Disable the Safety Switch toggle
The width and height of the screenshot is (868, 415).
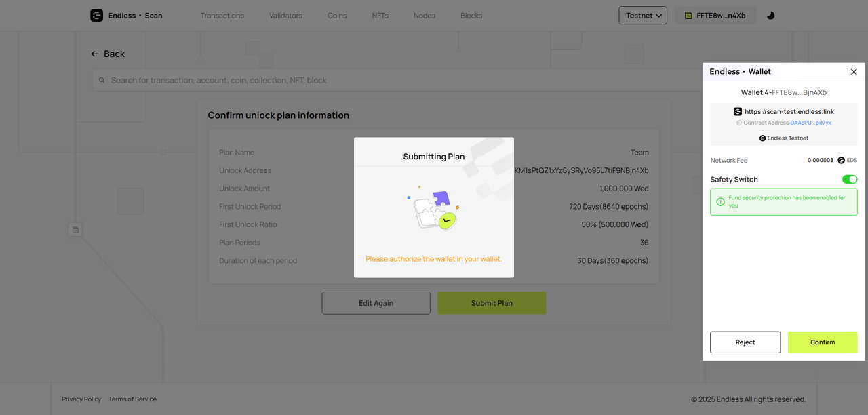click(x=849, y=180)
